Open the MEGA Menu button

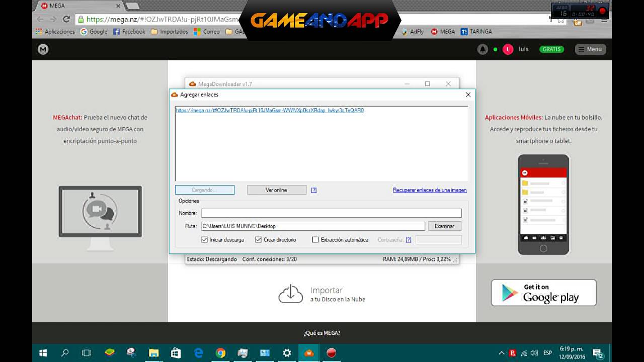tap(591, 49)
